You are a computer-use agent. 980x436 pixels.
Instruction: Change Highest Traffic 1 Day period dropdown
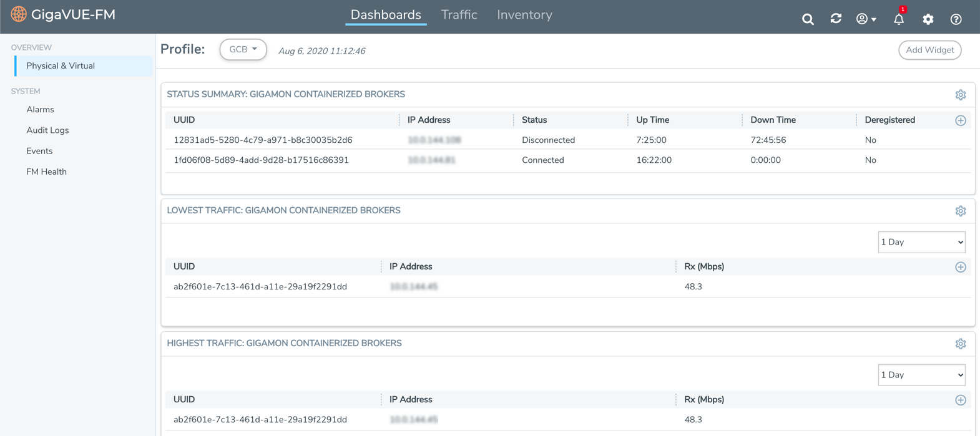921,375
